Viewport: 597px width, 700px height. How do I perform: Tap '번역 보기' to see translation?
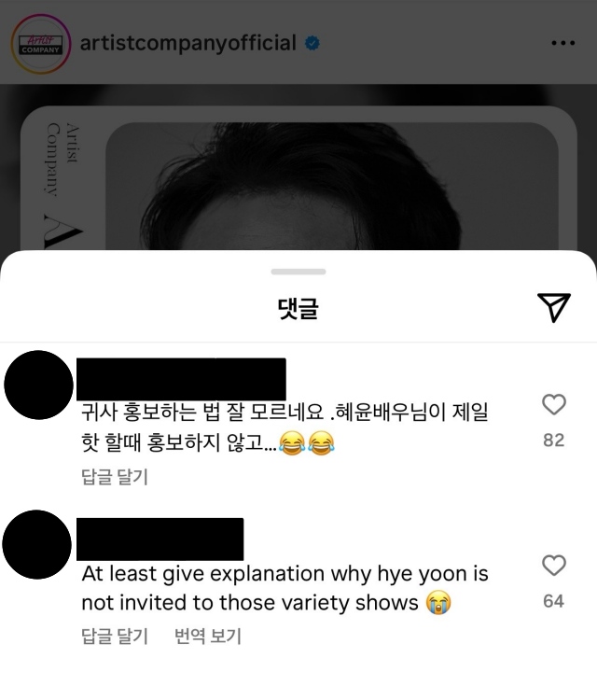point(207,637)
